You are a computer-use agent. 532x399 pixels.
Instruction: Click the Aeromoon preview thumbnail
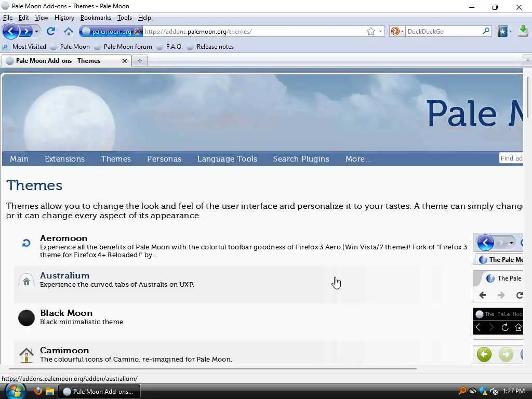(x=498, y=249)
